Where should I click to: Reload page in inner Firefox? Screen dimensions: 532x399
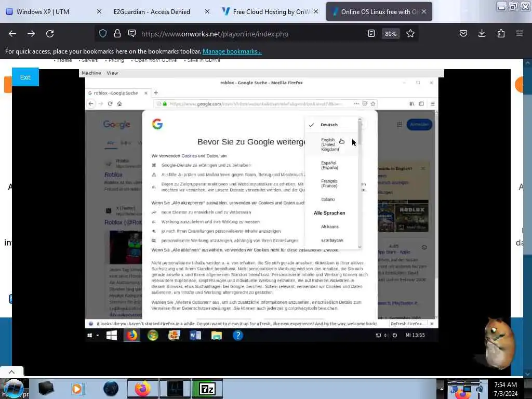110,104
